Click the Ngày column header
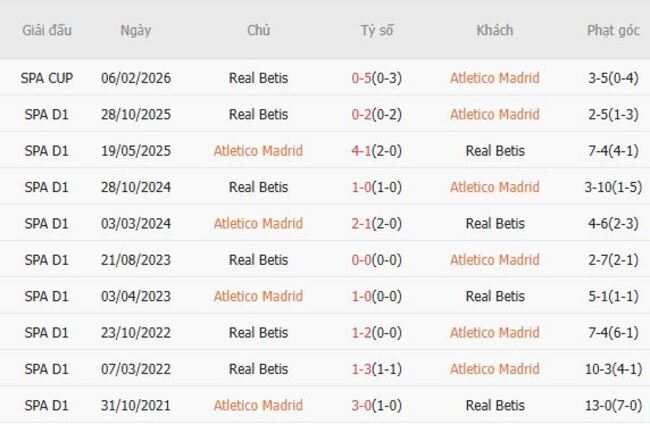The height and width of the screenshot is (424, 650). 135,30
